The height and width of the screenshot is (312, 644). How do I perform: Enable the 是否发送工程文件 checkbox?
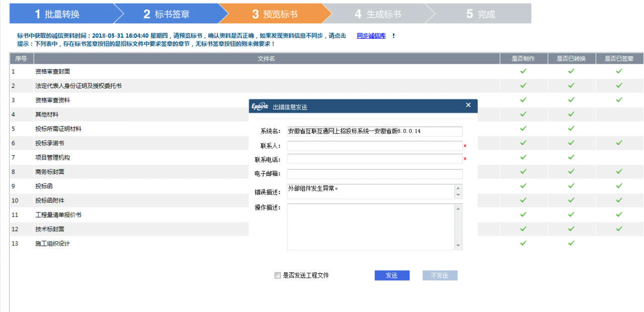pos(277,275)
